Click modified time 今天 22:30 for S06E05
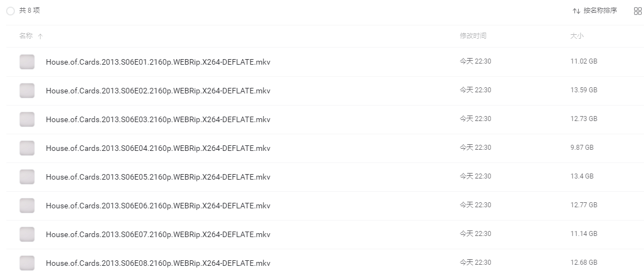Screen dimensions: 644x278 coord(475,176)
